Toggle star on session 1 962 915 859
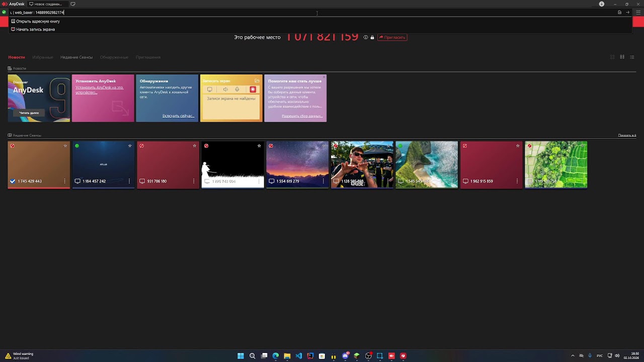This screenshot has height=362, width=644. click(x=518, y=146)
